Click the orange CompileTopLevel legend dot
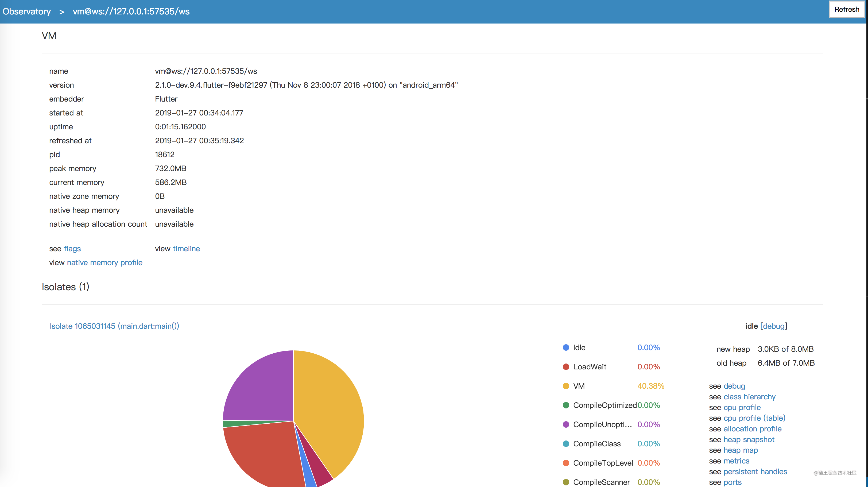Image resolution: width=868 pixels, height=487 pixels. coord(566,463)
